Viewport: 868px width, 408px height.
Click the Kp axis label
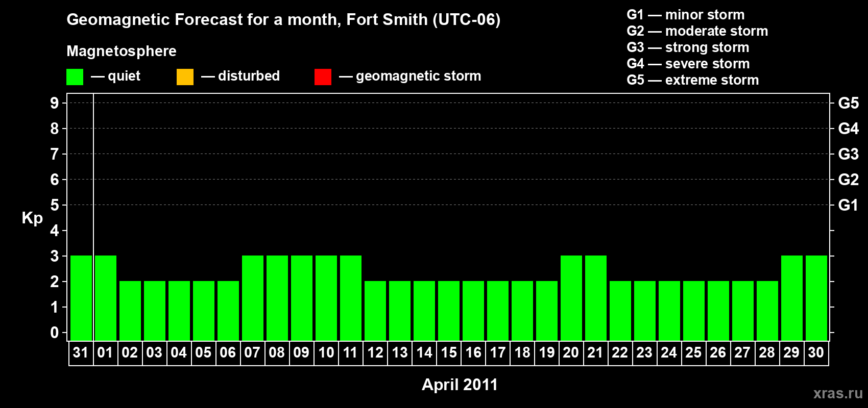tap(32, 218)
